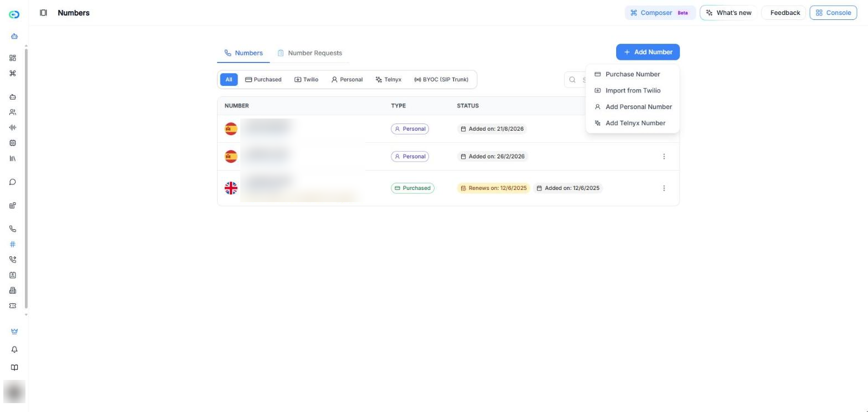This screenshot has width=868, height=412.
Task: Switch to the Number Requests tab
Action: click(309, 53)
